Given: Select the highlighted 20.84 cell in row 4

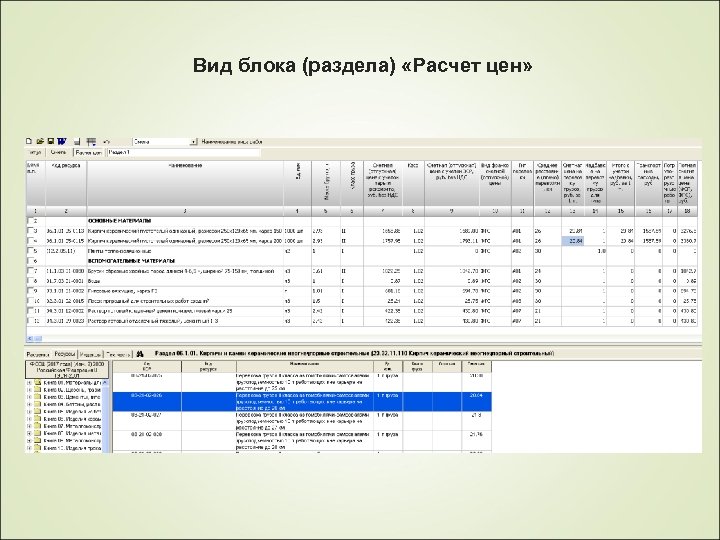Looking at the screenshot, I should [x=573, y=241].
